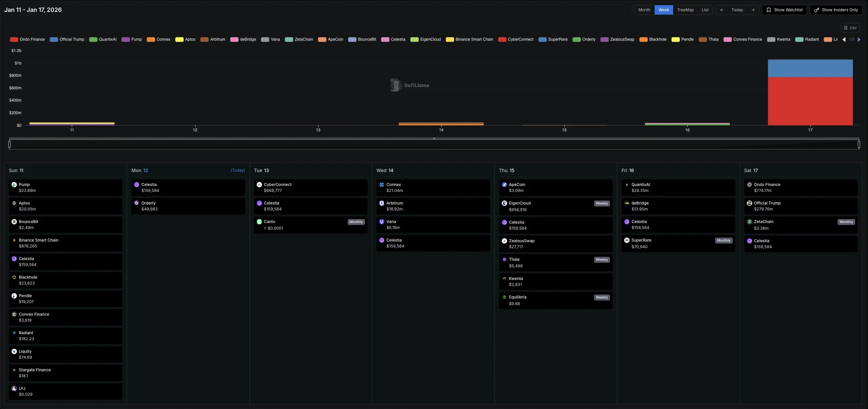Click left handle of chart range slider

click(x=10, y=145)
